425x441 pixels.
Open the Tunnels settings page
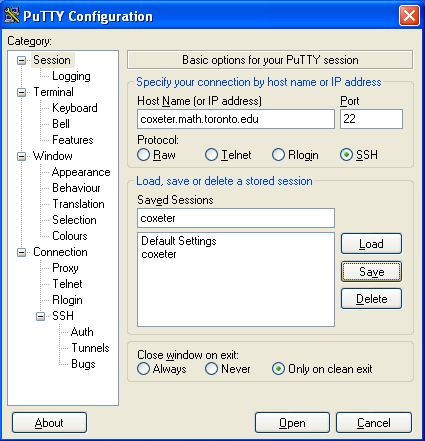pyautogui.click(x=90, y=348)
